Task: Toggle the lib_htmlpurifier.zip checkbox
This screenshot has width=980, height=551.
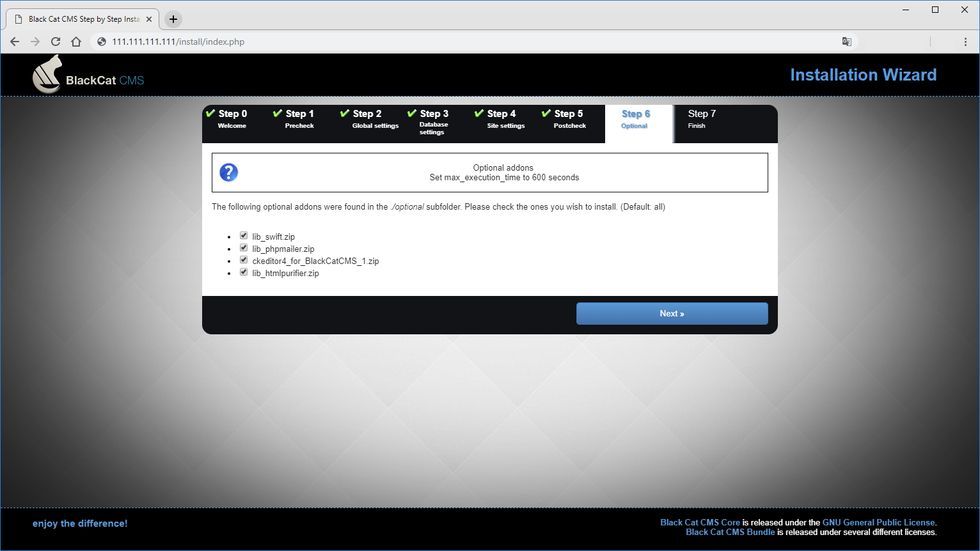Action: (244, 272)
